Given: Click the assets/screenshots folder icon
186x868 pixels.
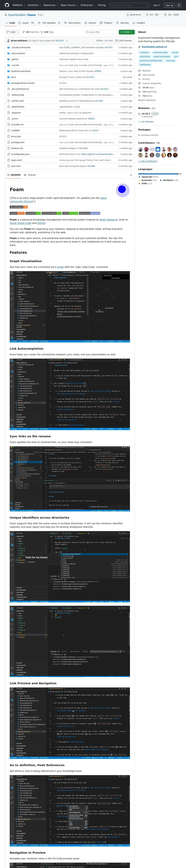Looking at the screenshot, I should pos(8,71).
